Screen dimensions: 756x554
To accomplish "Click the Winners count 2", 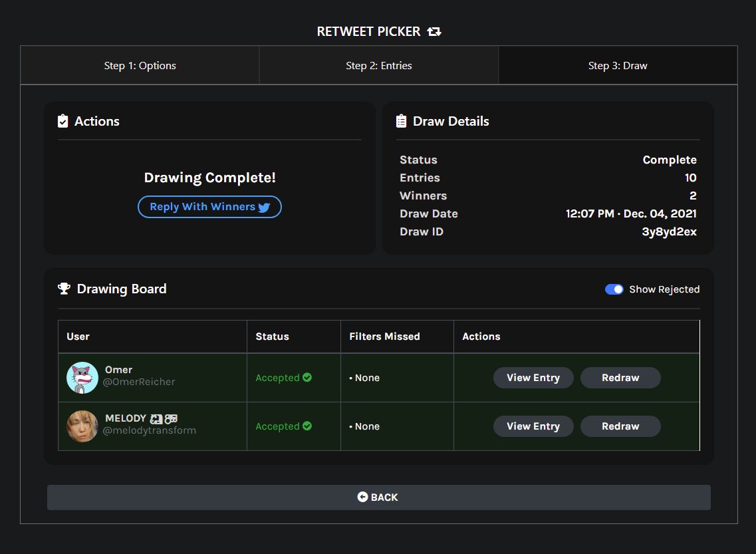I will (x=693, y=196).
